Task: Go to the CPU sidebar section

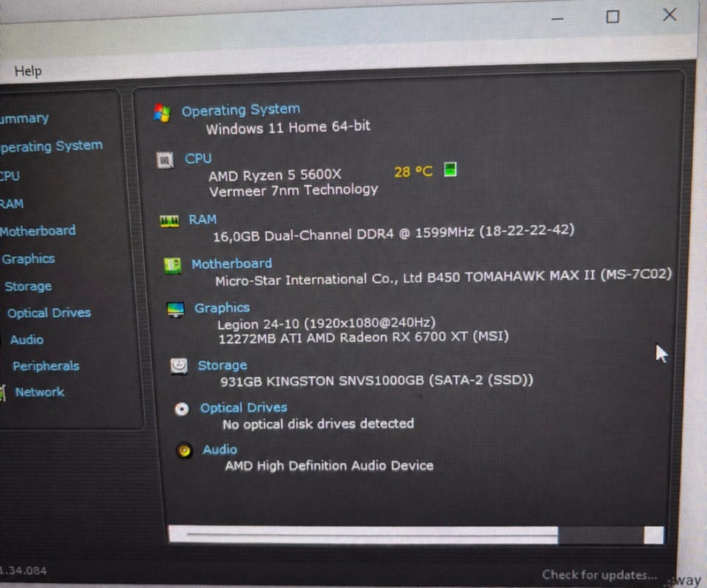Action: tap(10, 176)
